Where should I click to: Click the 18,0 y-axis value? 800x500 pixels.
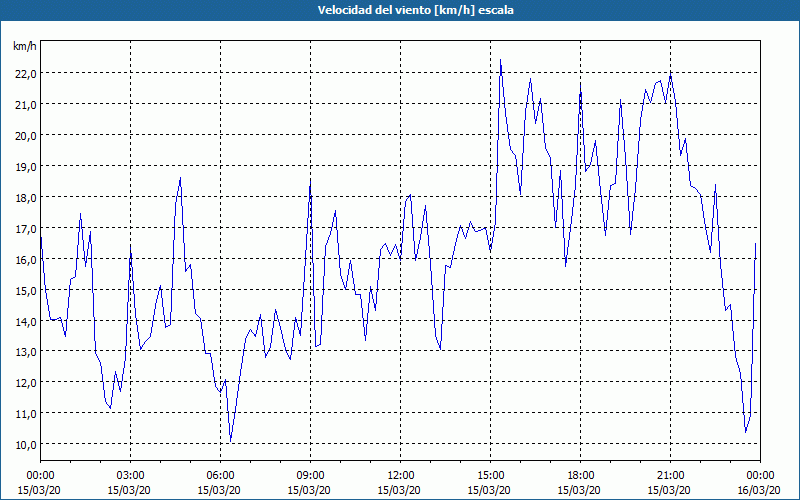27,197
